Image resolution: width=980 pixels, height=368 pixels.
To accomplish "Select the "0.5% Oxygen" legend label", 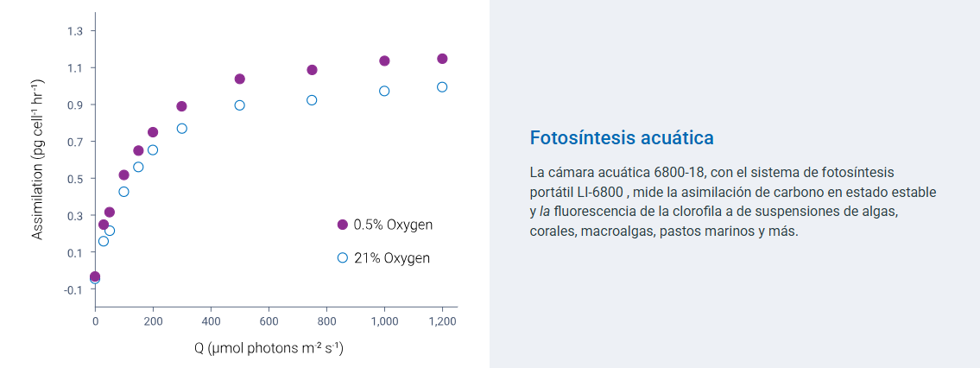I will 393,225.
